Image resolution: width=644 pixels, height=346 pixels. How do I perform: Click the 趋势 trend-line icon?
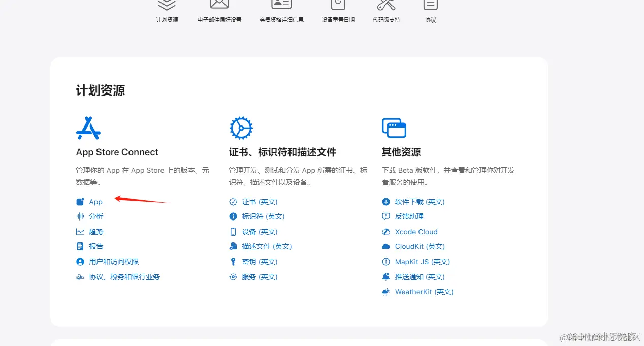[80, 231]
